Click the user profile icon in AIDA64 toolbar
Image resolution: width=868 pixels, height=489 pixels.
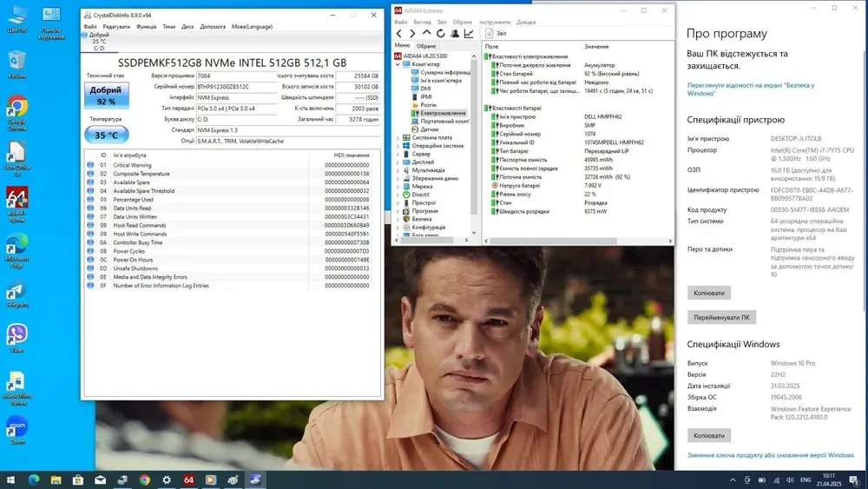coord(454,34)
